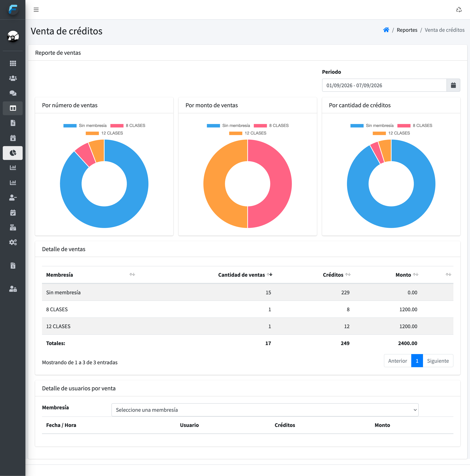Select the pie chart reports sidebar icon
This screenshot has height=476, width=470.
click(x=13, y=153)
